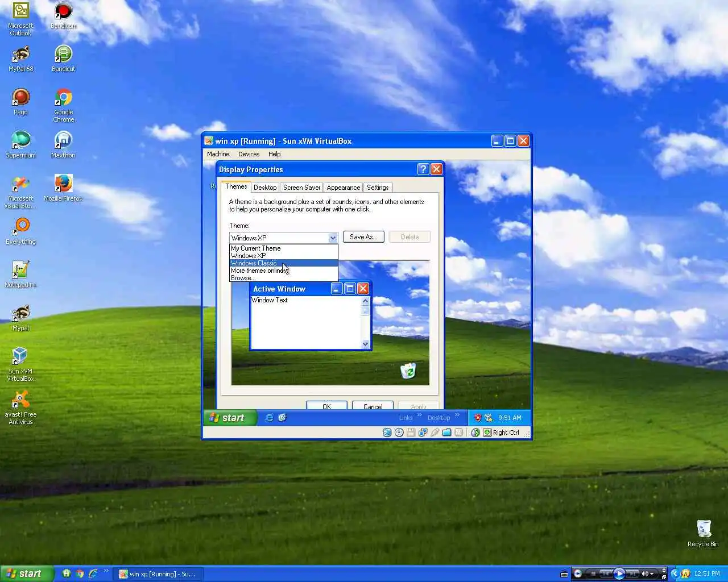This screenshot has width=728, height=582.
Task: Open the VirtualBox Help menu
Action: (274, 154)
